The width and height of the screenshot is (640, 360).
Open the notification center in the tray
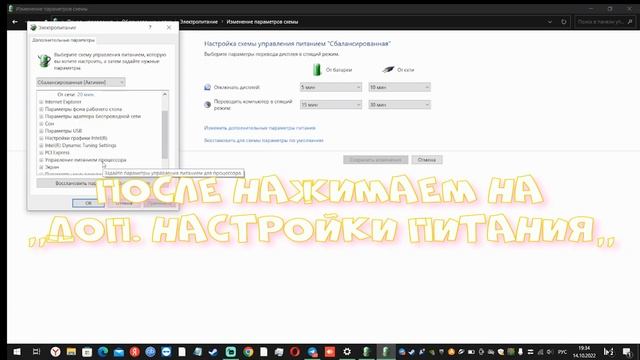(x=627, y=352)
